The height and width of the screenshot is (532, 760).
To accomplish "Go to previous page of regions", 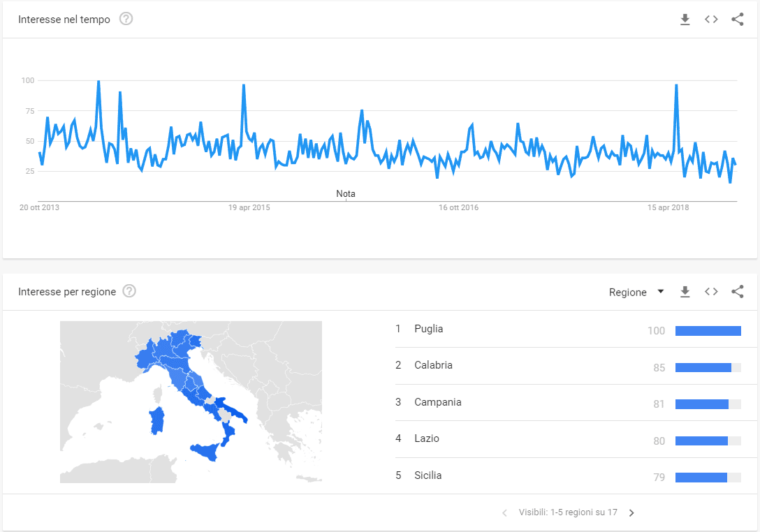I will pyautogui.click(x=505, y=513).
